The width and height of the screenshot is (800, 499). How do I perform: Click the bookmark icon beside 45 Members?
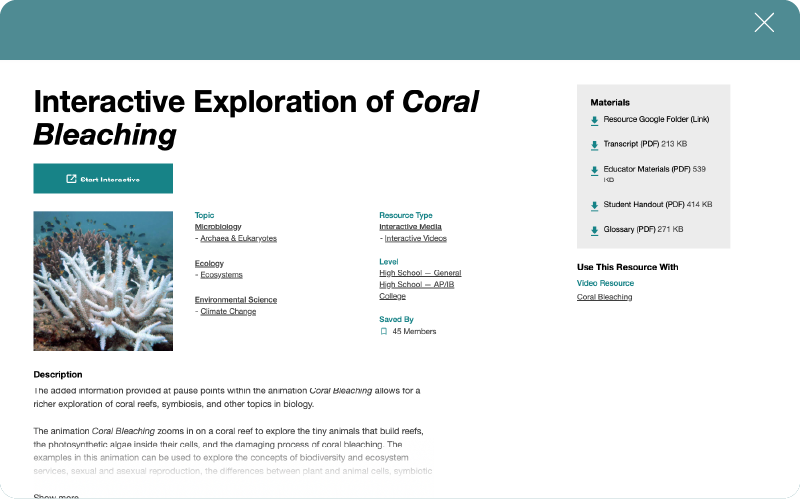[384, 332]
